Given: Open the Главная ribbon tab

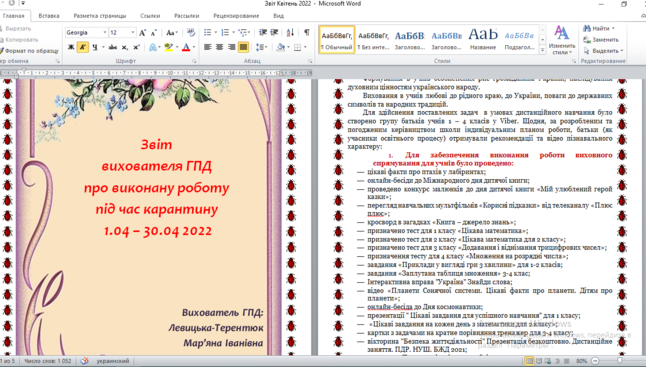Looking at the screenshot, I should [14, 16].
